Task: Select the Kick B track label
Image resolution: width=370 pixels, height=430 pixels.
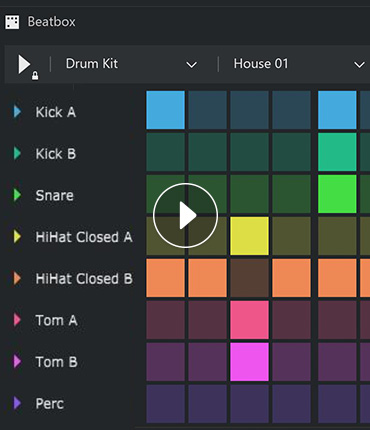Action: click(56, 154)
